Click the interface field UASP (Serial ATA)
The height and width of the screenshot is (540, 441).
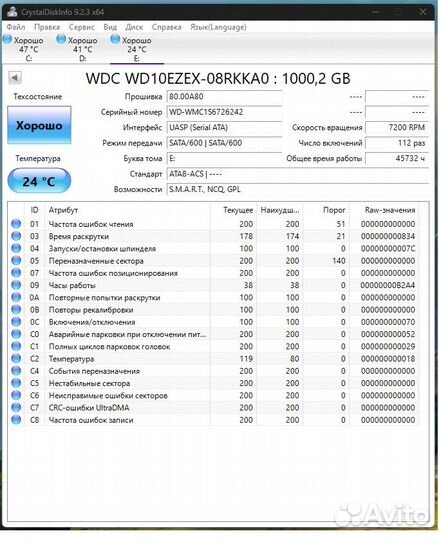(224, 127)
